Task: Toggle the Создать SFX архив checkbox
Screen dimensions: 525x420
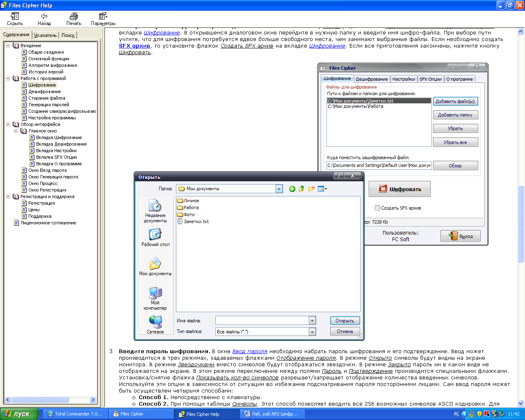Action: click(377, 208)
